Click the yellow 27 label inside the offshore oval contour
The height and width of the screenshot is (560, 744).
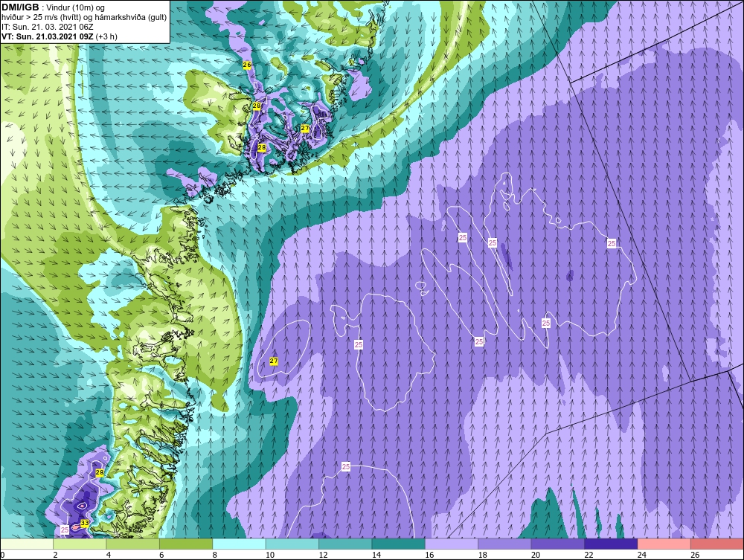[274, 361]
